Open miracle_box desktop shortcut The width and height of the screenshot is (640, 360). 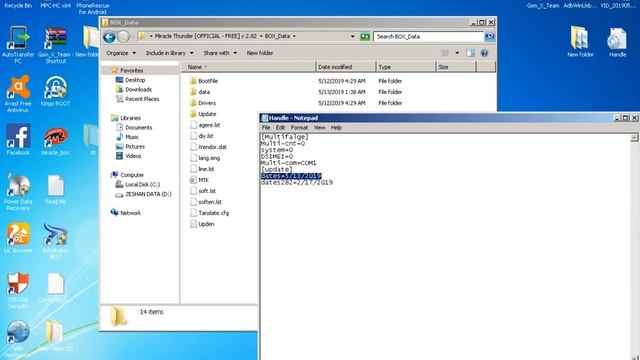(56, 140)
